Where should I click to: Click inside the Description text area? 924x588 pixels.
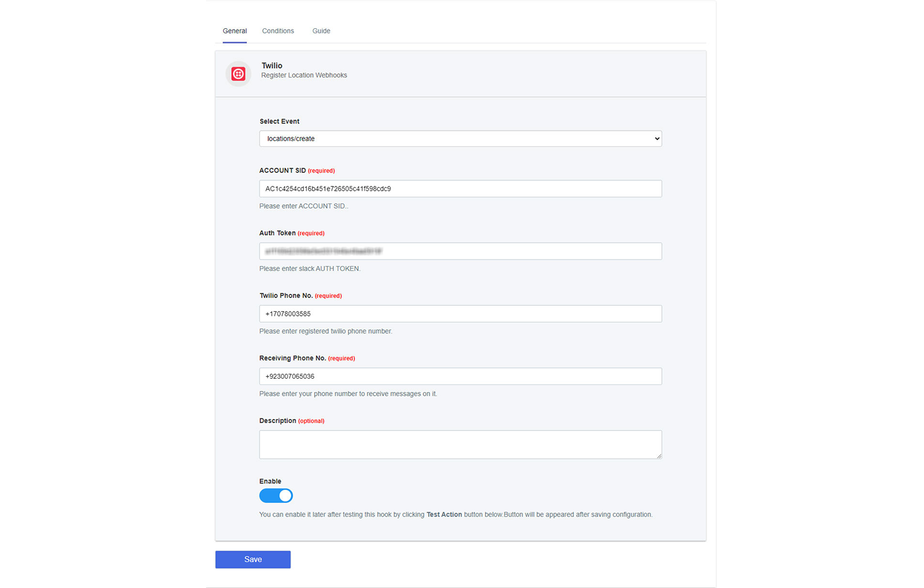[460, 444]
